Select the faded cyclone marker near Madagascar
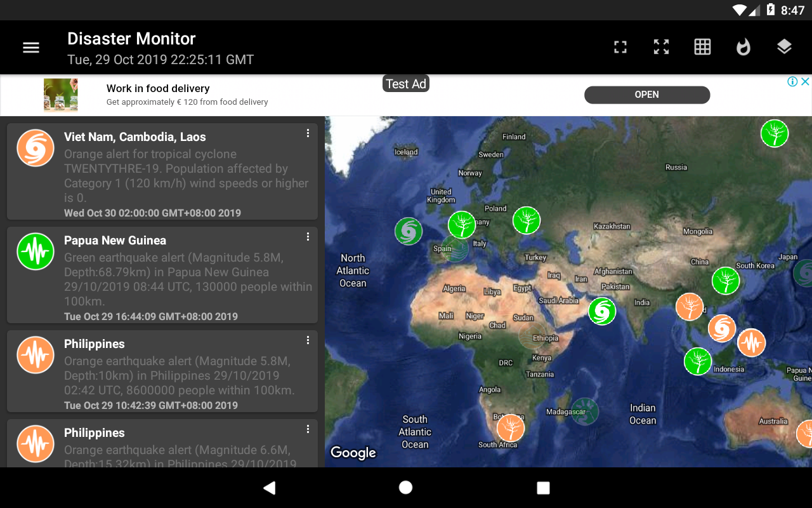 [x=585, y=411]
